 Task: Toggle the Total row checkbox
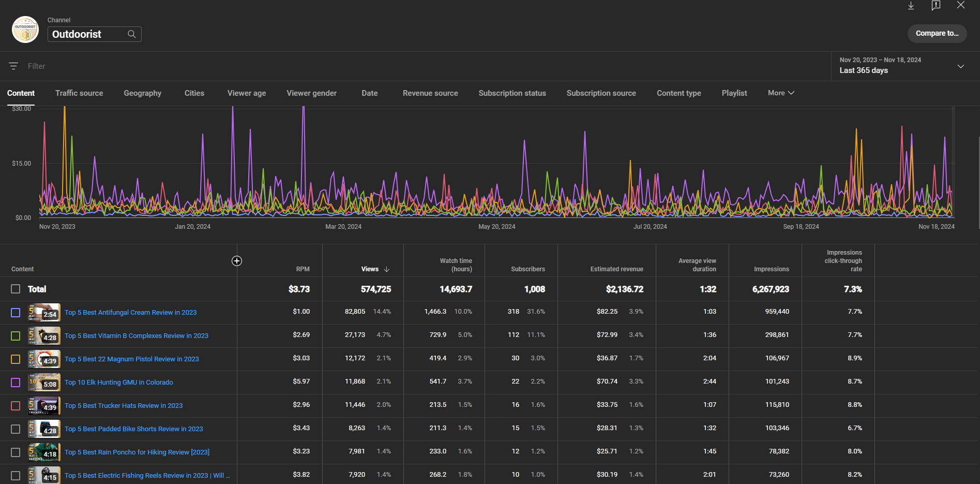16,289
